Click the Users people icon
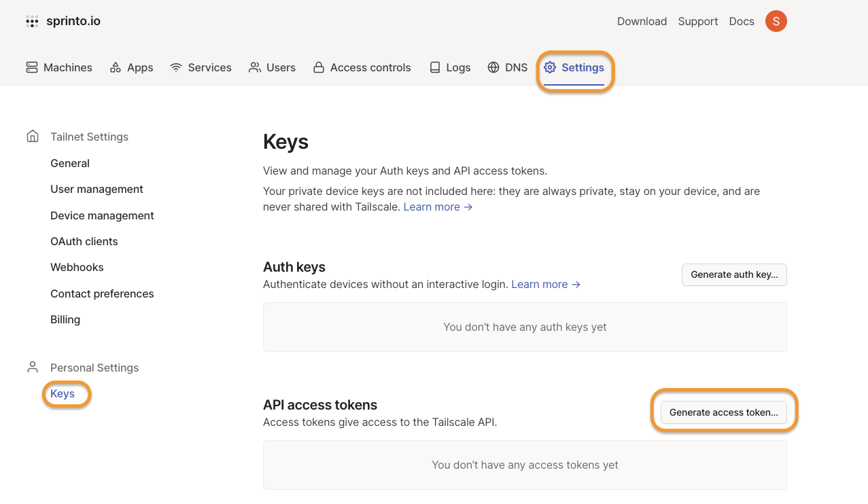868x504 pixels. (x=255, y=67)
